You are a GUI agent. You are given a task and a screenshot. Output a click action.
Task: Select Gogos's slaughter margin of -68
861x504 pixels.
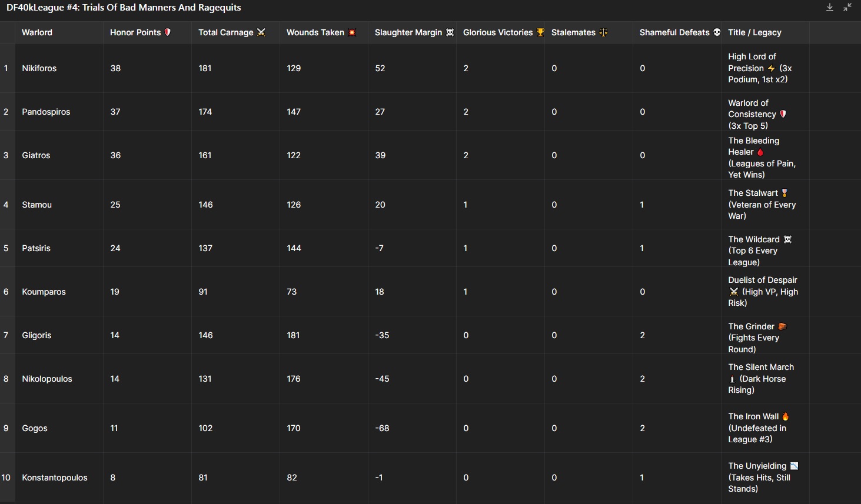coord(382,428)
